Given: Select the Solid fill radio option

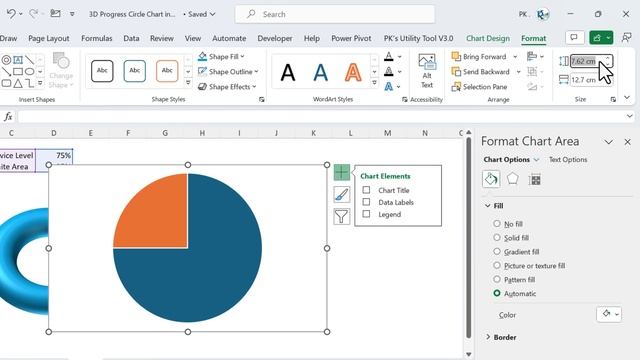Looking at the screenshot, I should pyautogui.click(x=497, y=238).
